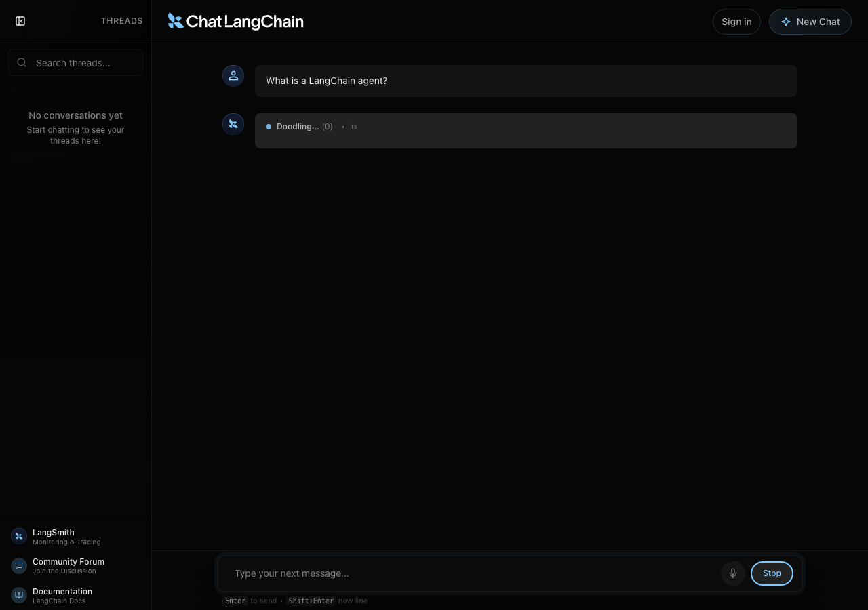Click the THREADS header label
This screenshot has width=868, height=610.
pos(122,21)
